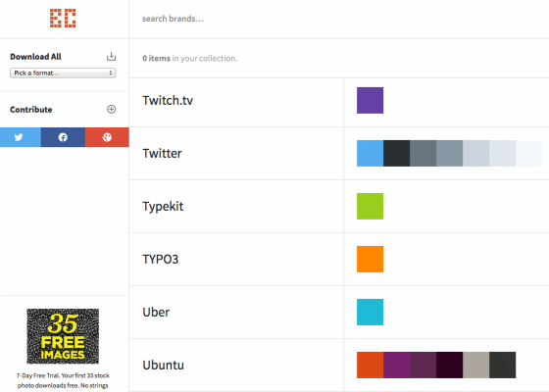
Task: Share on Twitter using the bird button
Action: click(x=21, y=137)
